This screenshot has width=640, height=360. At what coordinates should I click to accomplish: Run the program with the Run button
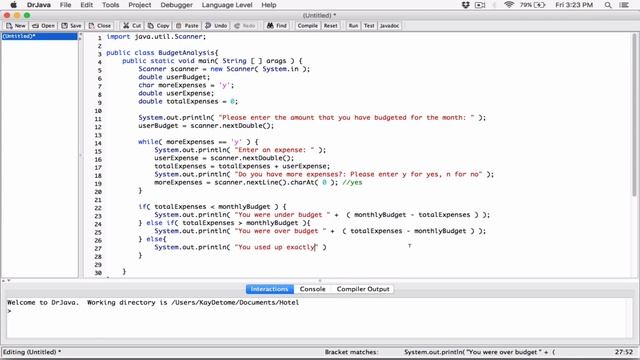pyautogui.click(x=353, y=26)
